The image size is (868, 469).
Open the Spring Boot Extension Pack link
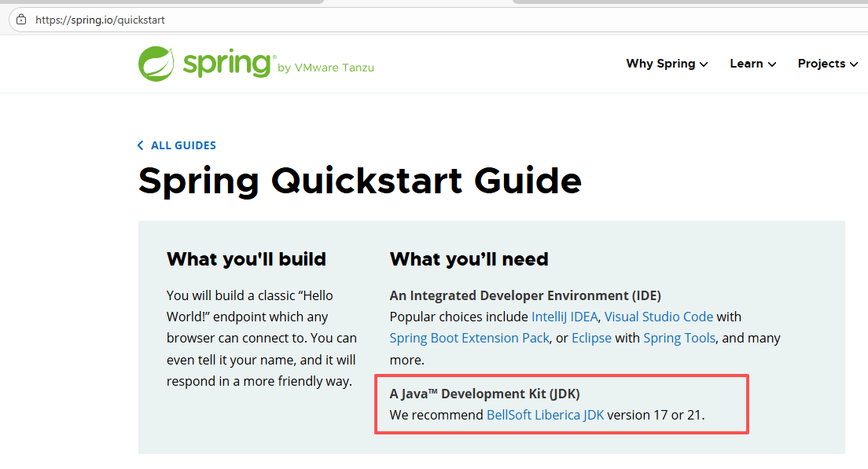[x=469, y=338]
